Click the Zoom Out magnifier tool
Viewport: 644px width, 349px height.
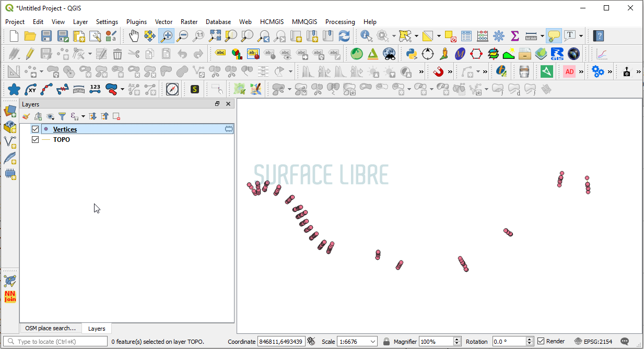[x=182, y=36]
